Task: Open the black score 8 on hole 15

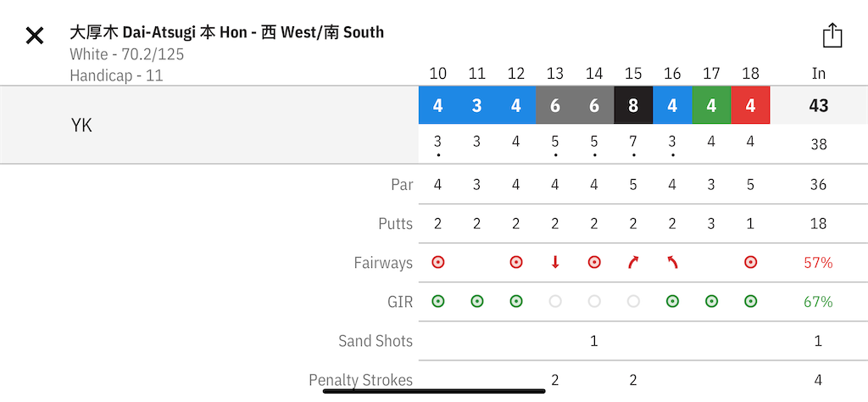Action: coord(633,105)
